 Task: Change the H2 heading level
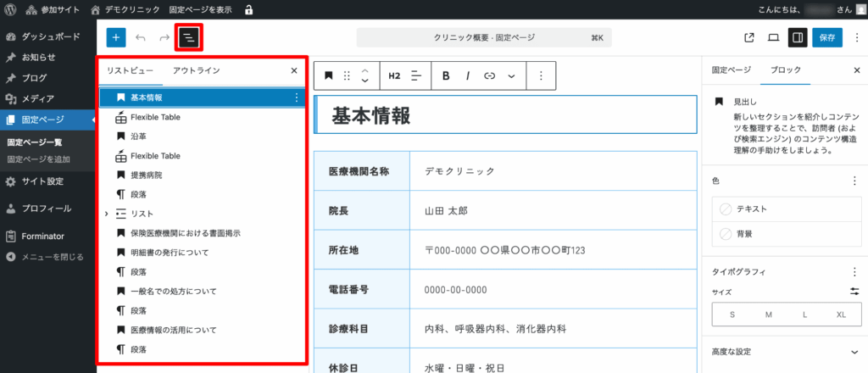click(394, 75)
